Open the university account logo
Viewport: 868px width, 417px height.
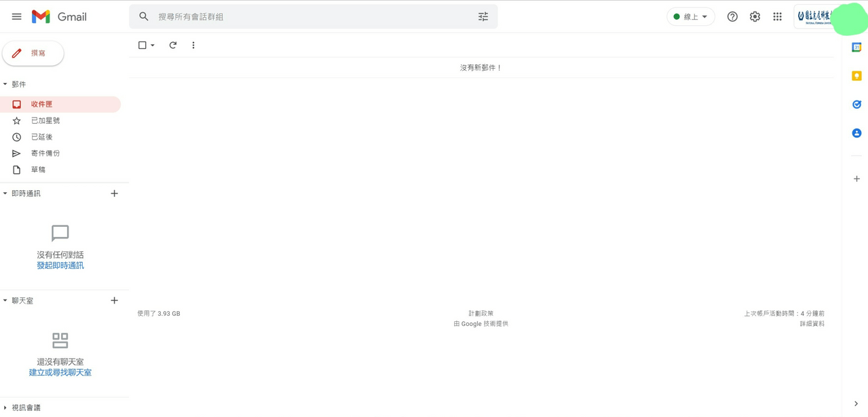point(814,16)
